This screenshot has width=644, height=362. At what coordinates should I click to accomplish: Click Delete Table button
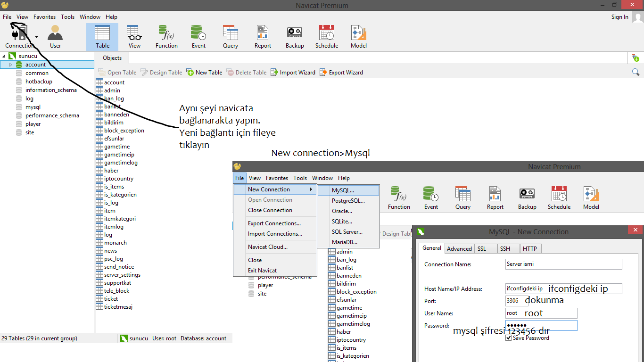tap(246, 73)
